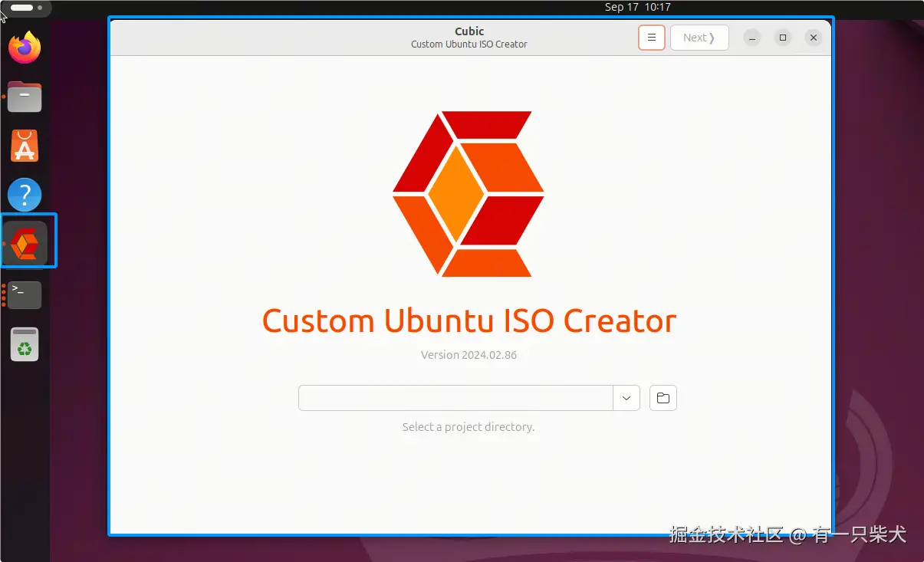The image size is (924, 562).
Task: Open Trash from the dock
Action: (25, 344)
